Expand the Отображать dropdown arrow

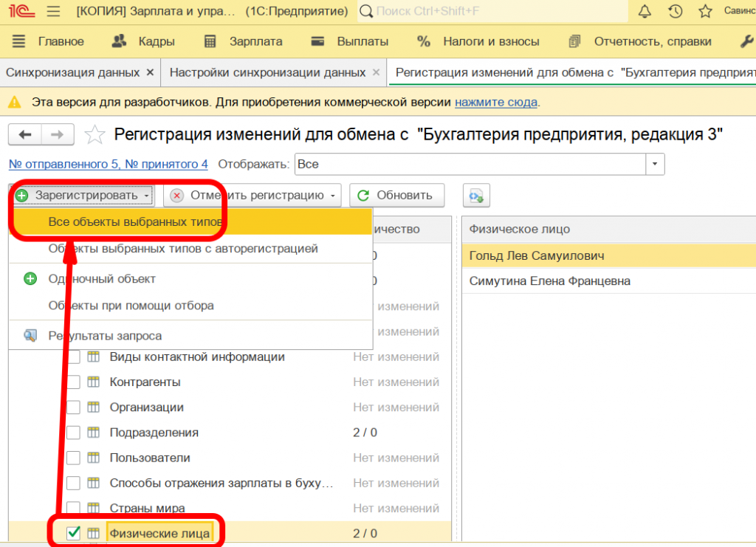pyautogui.click(x=655, y=165)
